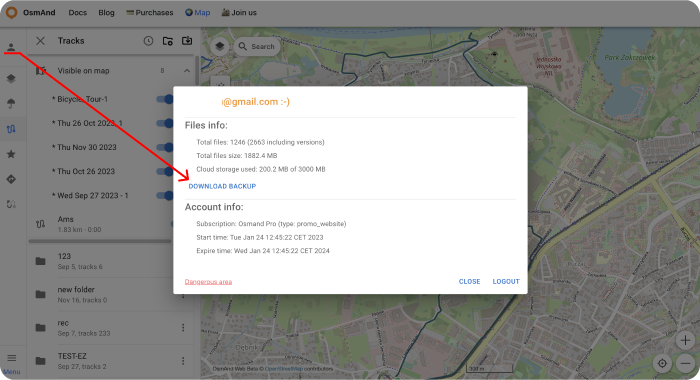
Task: Close the Tracks panel with X
Action: click(x=40, y=41)
